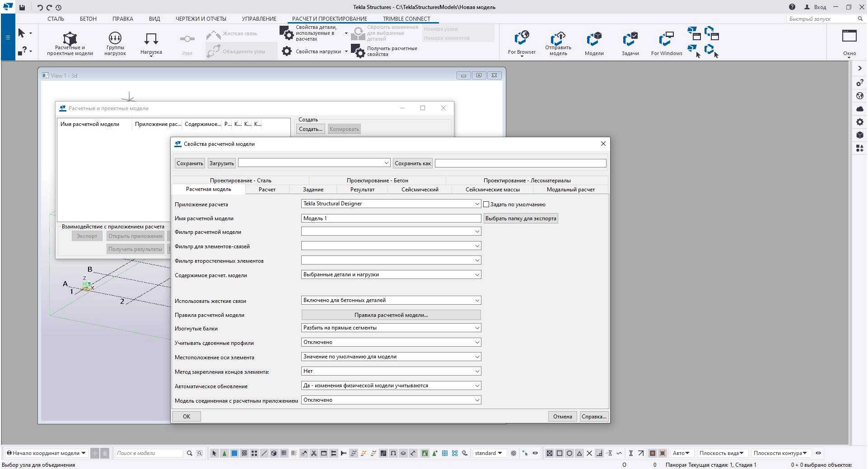Open Trimble Connect For Browser
This screenshot has width=868, height=469.
click(522, 43)
